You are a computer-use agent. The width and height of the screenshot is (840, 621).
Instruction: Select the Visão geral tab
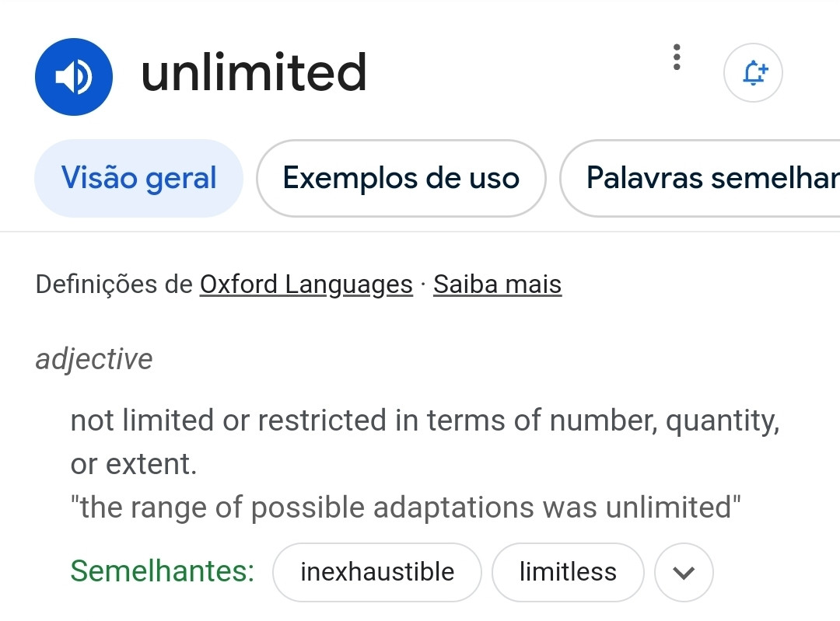click(x=138, y=178)
